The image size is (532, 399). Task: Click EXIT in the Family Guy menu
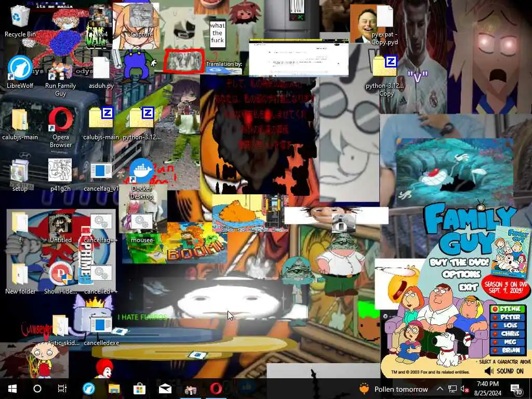point(468,287)
